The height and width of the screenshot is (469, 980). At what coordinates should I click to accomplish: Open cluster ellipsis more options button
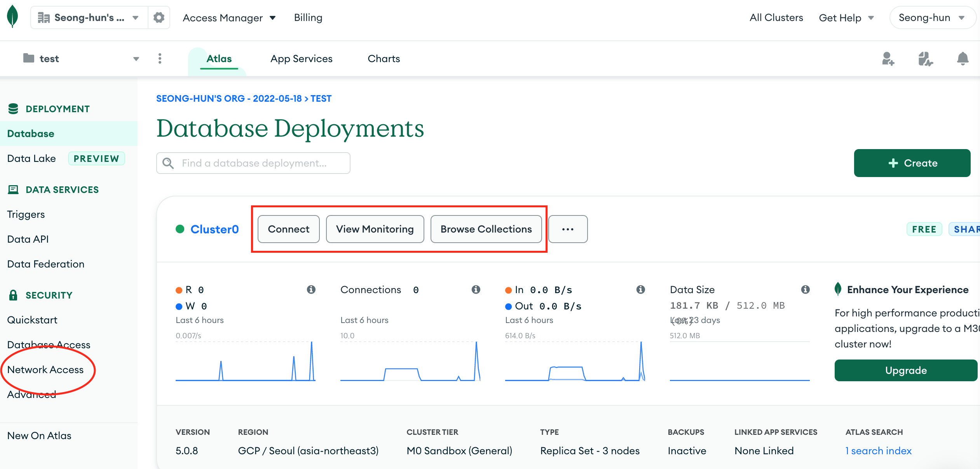tap(568, 229)
